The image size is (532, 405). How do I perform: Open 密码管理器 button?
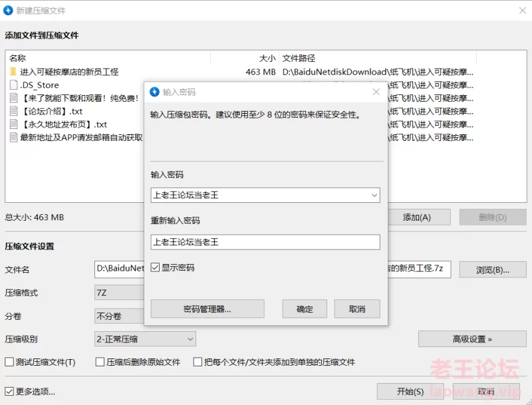tap(207, 309)
